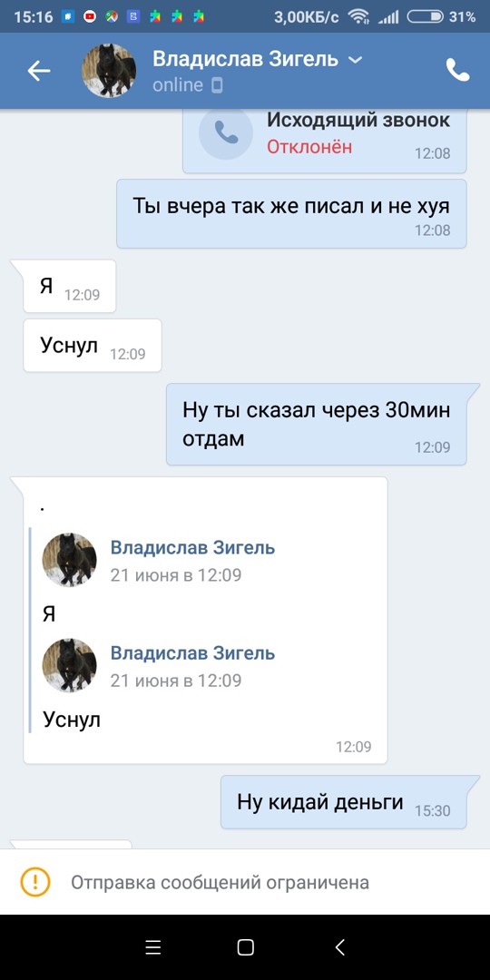Tap "Отправка сообщений ограничена" notice
Viewport: 490px width, 980px height.
(245, 882)
